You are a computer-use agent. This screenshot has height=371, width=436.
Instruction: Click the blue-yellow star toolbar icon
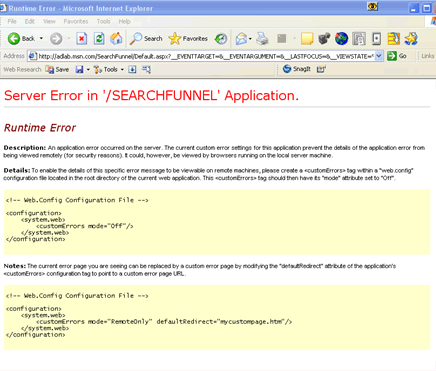click(411, 39)
